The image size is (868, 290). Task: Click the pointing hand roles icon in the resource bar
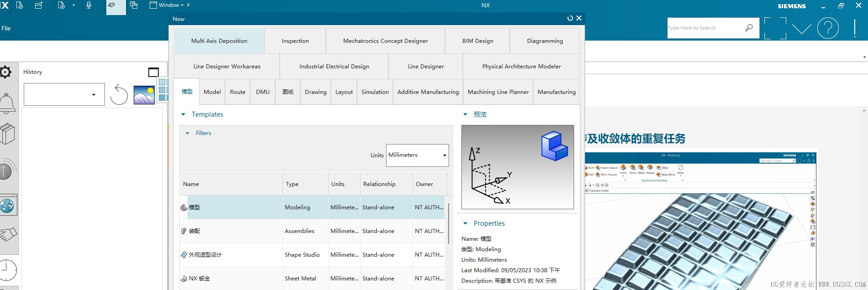[8, 234]
